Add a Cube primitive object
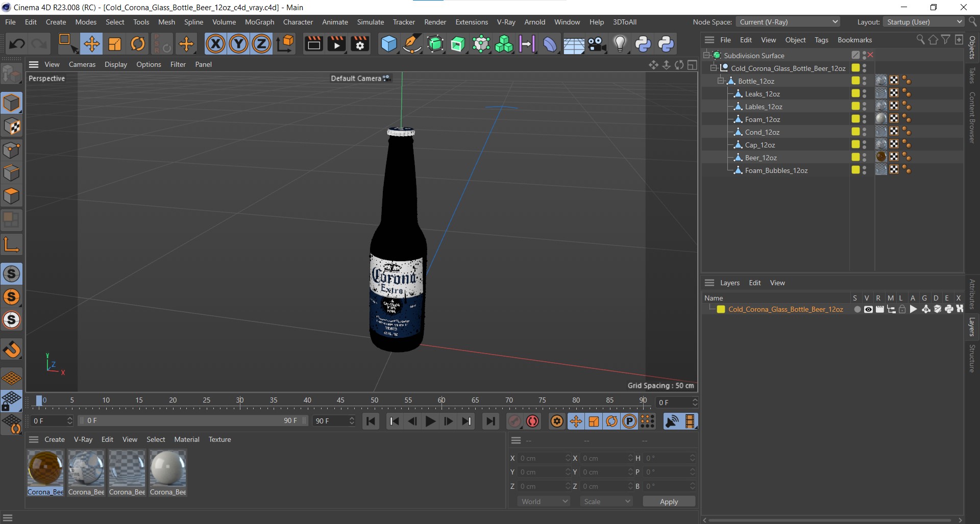The height and width of the screenshot is (524, 980). pyautogui.click(x=389, y=44)
